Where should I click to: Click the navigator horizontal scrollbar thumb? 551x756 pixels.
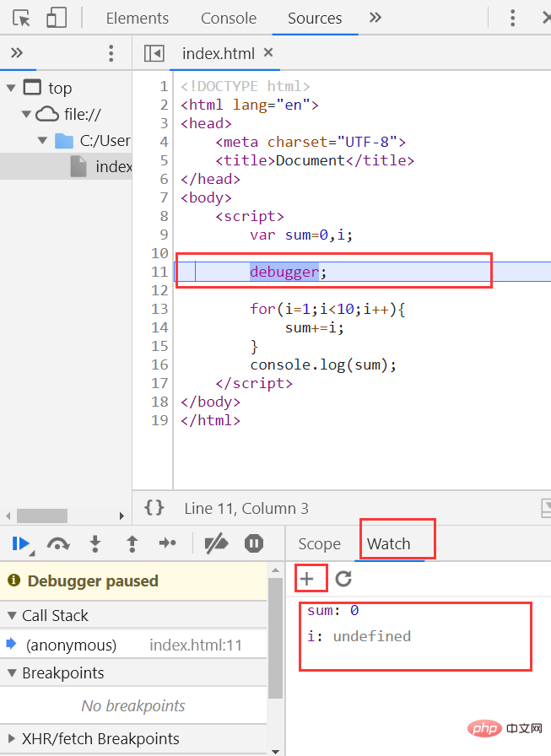coord(42,516)
